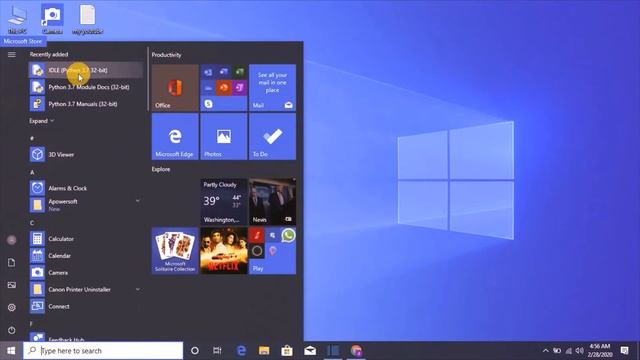
Task: Open Documents from Start sidebar
Action: 11,262
